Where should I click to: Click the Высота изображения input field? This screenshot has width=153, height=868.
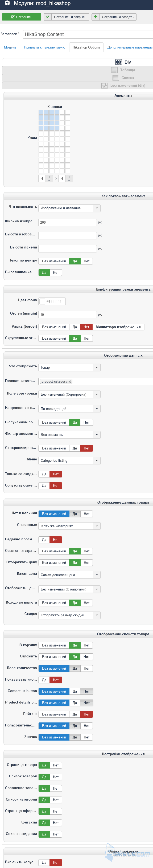(x=67, y=236)
